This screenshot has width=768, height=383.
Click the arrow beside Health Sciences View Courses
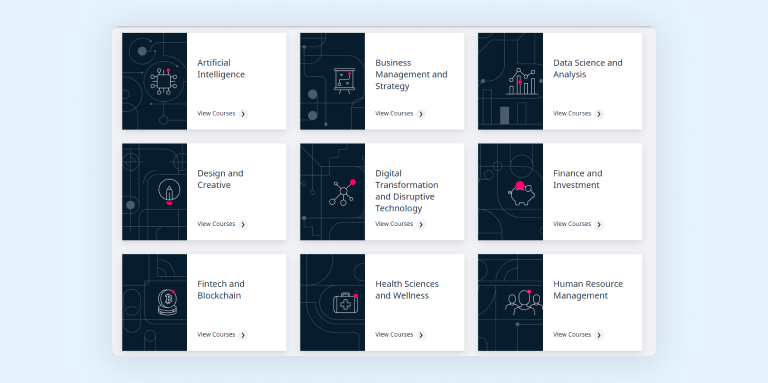421,335
